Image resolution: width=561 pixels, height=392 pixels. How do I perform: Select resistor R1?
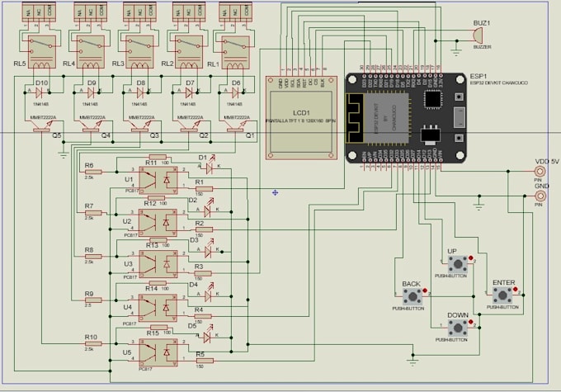tap(204, 189)
